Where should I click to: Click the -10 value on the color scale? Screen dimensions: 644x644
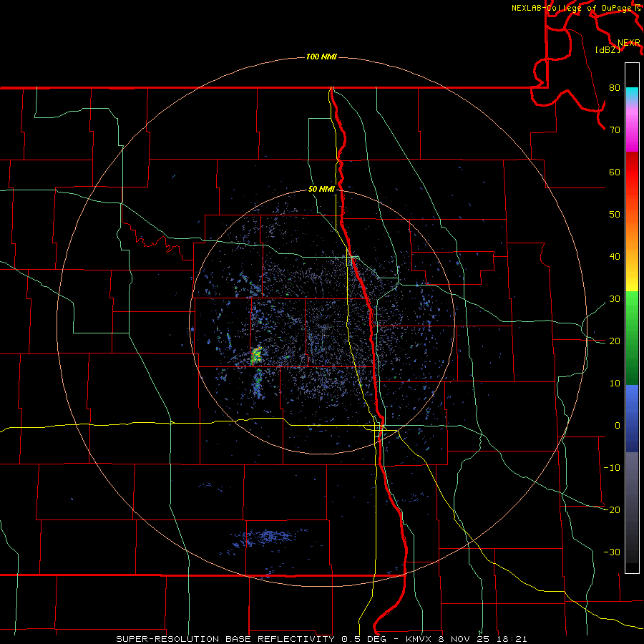(612, 468)
